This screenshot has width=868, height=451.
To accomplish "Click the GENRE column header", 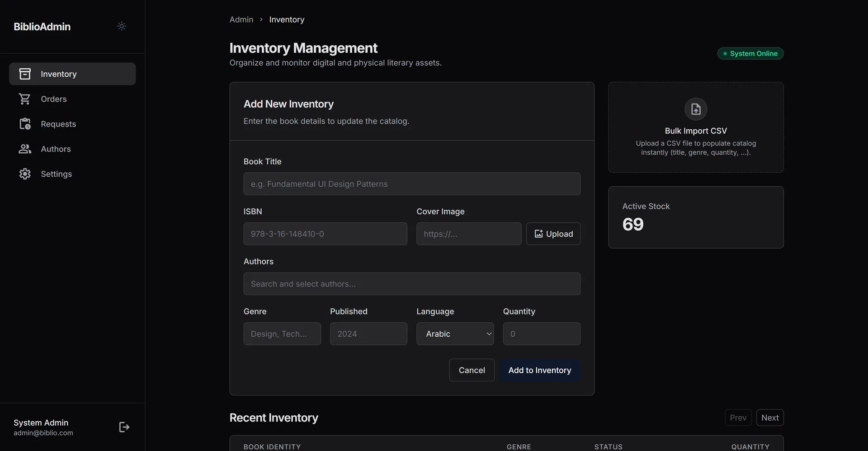I will click(519, 446).
